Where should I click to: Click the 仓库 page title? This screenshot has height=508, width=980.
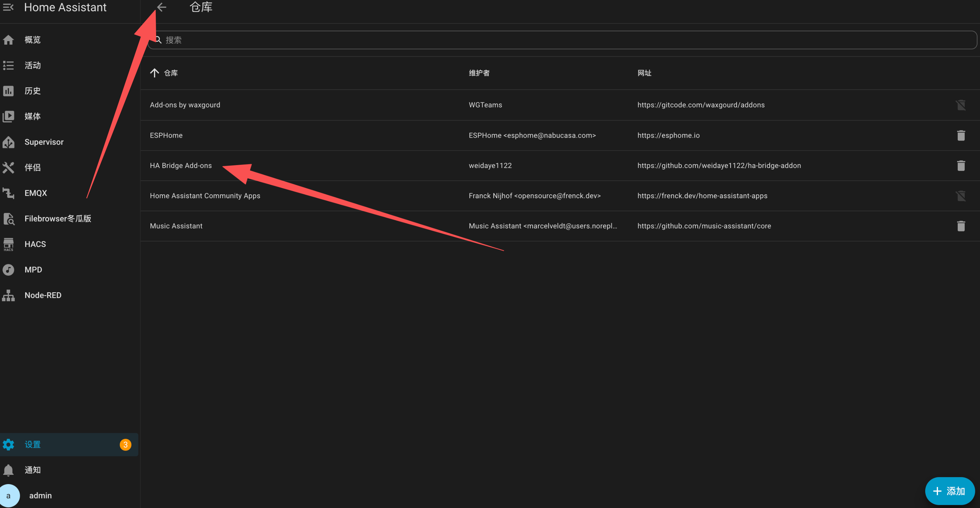coord(201,7)
